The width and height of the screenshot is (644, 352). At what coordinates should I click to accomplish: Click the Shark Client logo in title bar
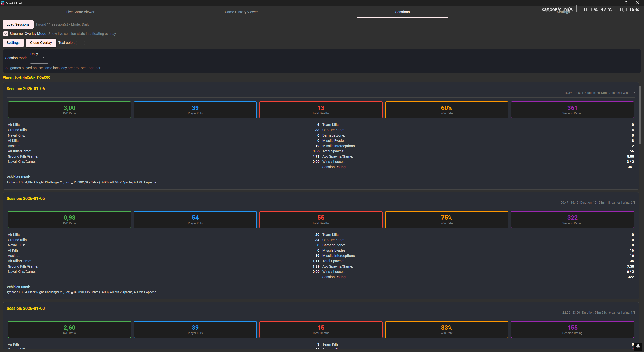[x=3, y=3]
